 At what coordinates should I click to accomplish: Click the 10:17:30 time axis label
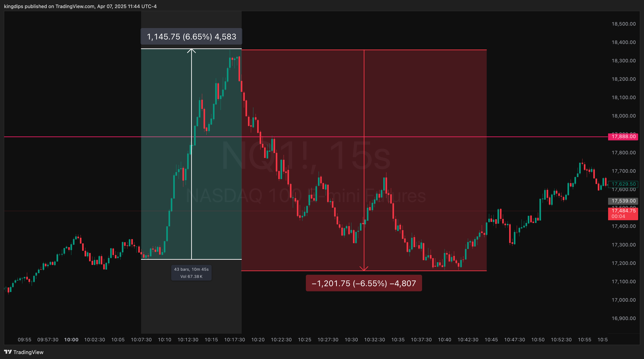234,340
